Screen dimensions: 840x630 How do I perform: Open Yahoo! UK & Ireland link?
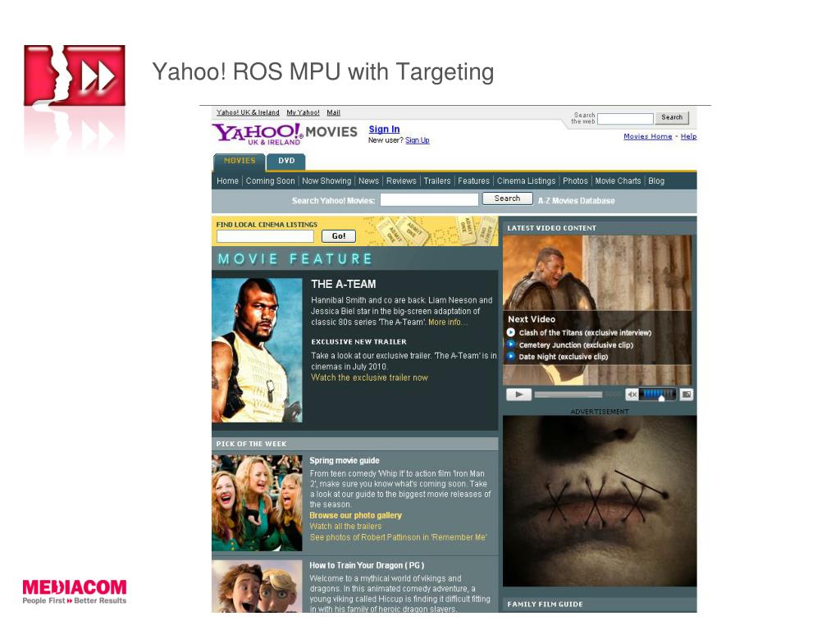click(x=248, y=112)
